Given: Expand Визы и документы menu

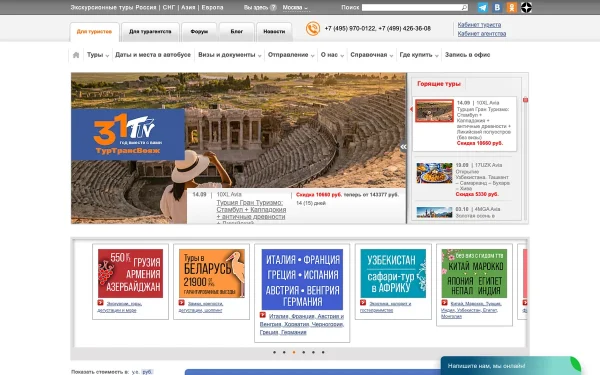Looking at the screenshot, I should pos(230,55).
